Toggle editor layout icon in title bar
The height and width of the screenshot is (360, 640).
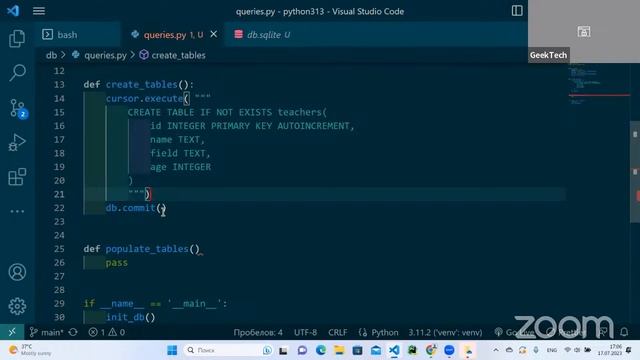point(517,11)
